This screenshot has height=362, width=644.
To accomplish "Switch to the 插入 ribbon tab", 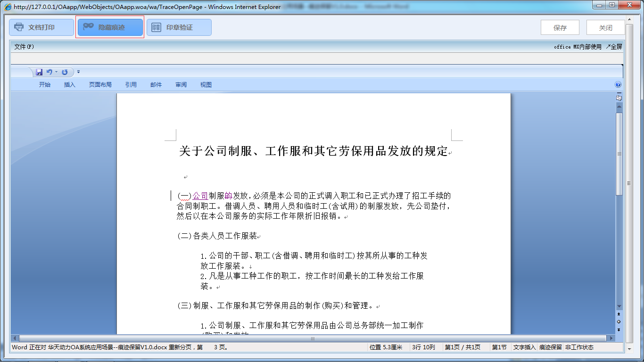I will click(69, 84).
